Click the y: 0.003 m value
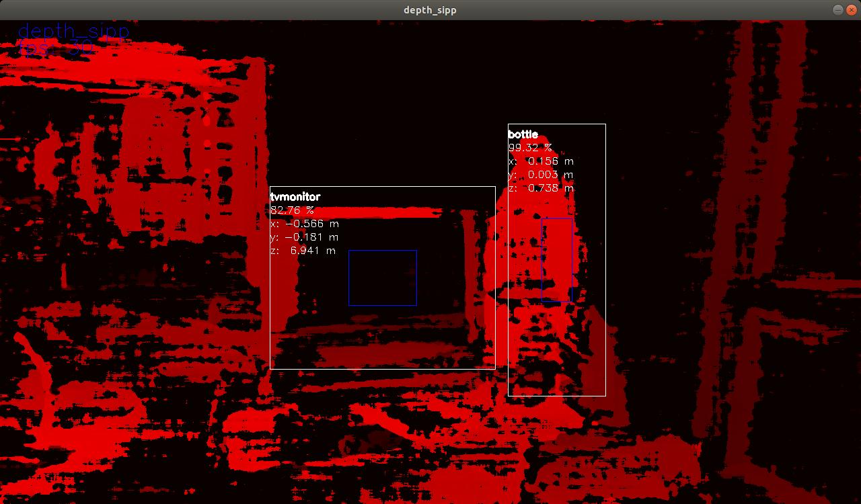 541,175
